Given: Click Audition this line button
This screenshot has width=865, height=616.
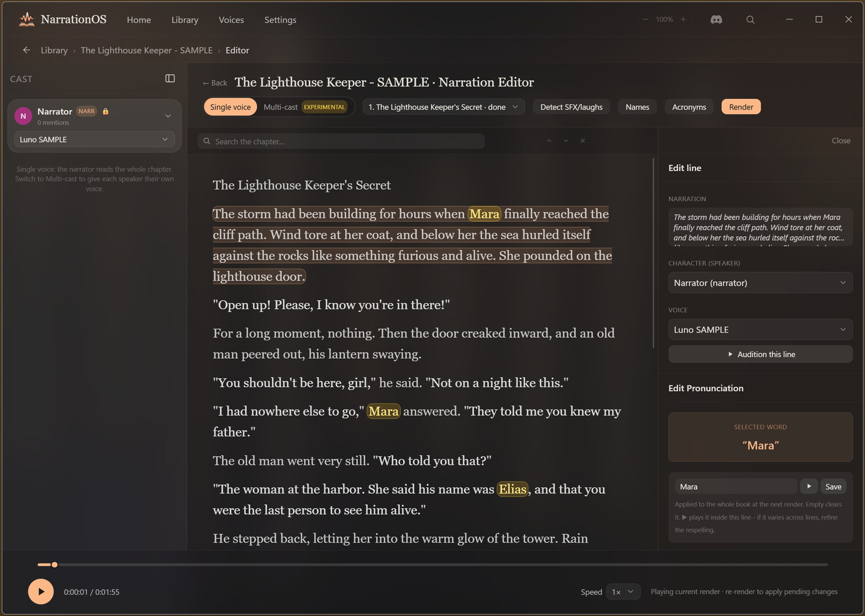Looking at the screenshot, I should 761,354.
